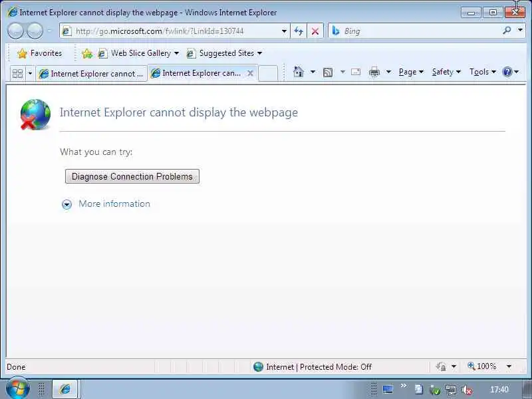
Task: Click the document tray icon
Action: point(419,390)
